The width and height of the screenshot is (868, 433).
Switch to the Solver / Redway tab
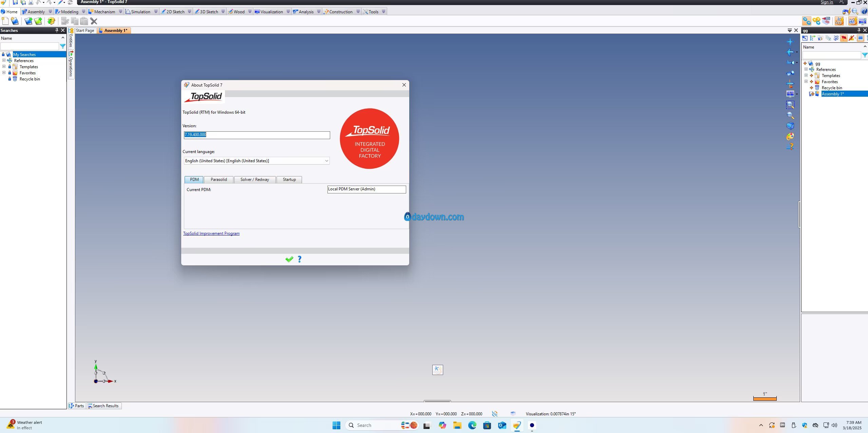tap(255, 180)
